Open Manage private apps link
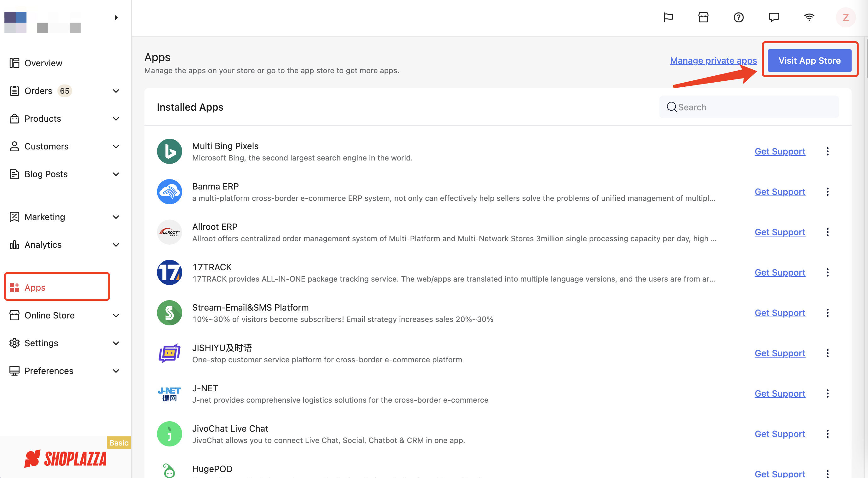868x478 pixels. coord(713,60)
